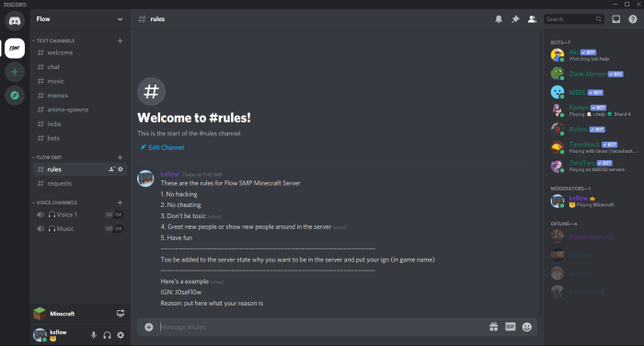The width and height of the screenshot is (644, 346).
Task: Click the gift Nitro icon in message bar
Action: [x=494, y=327]
